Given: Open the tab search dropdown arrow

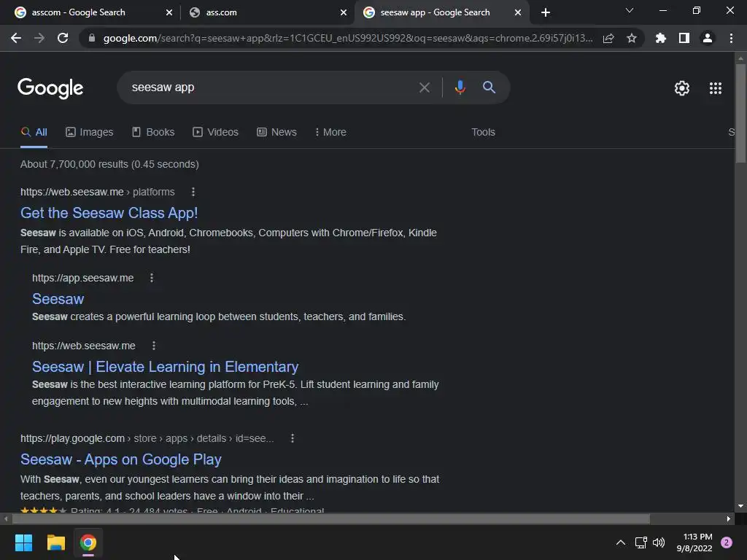Looking at the screenshot, I should pyautogui.click(x=630, y=10).
